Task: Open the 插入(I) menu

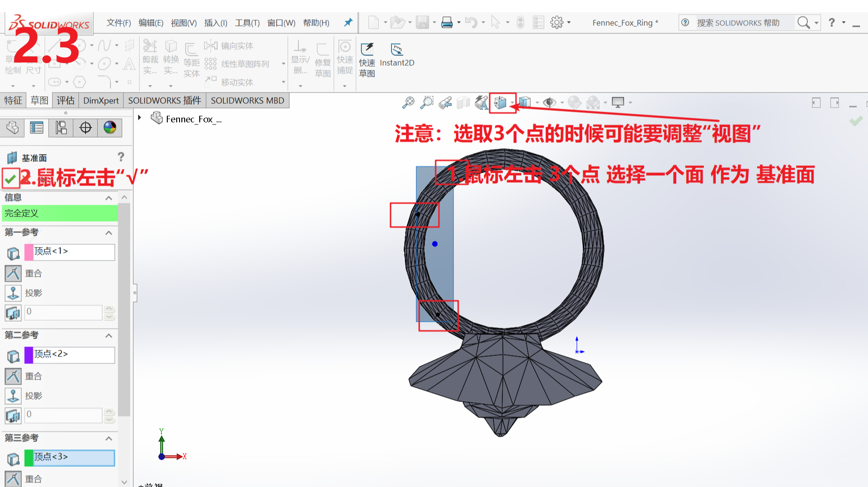Action: click(x=215, y=23)
